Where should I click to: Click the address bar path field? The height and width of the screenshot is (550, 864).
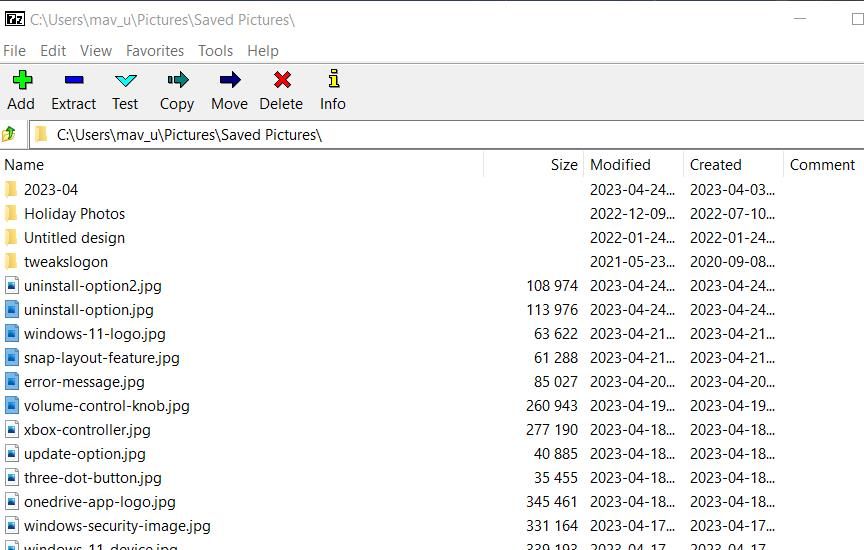(446, 134)
